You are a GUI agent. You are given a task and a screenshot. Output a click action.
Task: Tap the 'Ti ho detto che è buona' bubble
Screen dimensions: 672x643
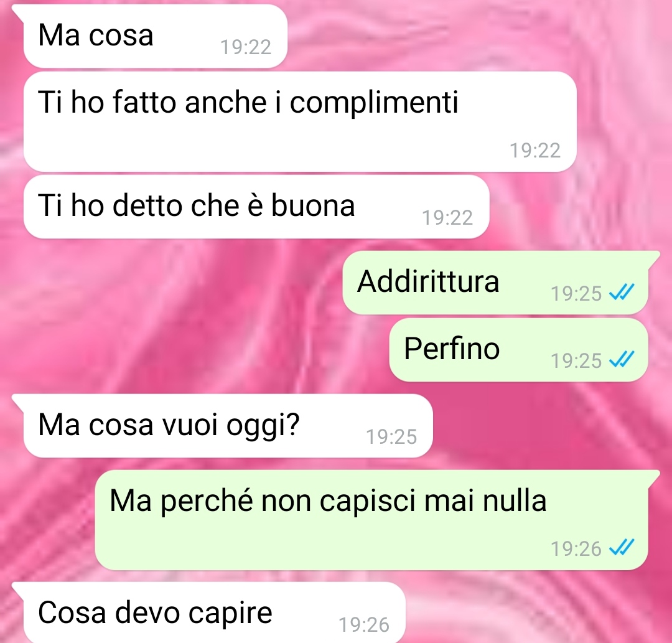[256, 207]
